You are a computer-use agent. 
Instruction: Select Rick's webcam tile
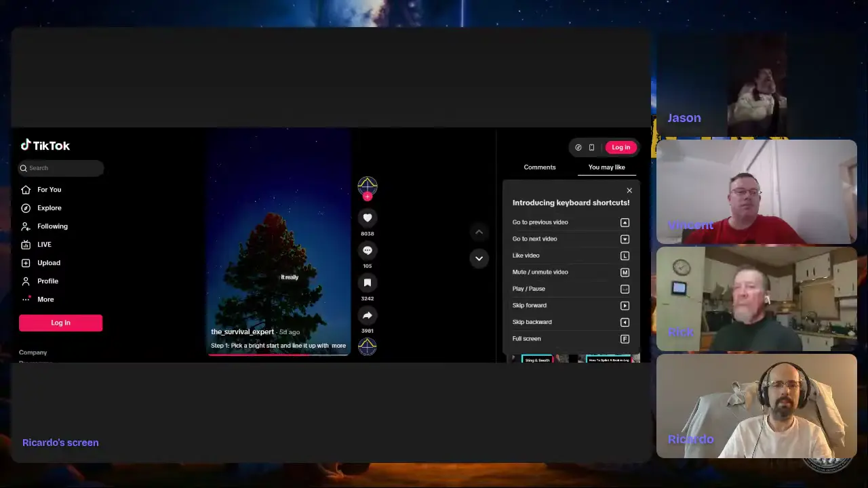[757, 299]
